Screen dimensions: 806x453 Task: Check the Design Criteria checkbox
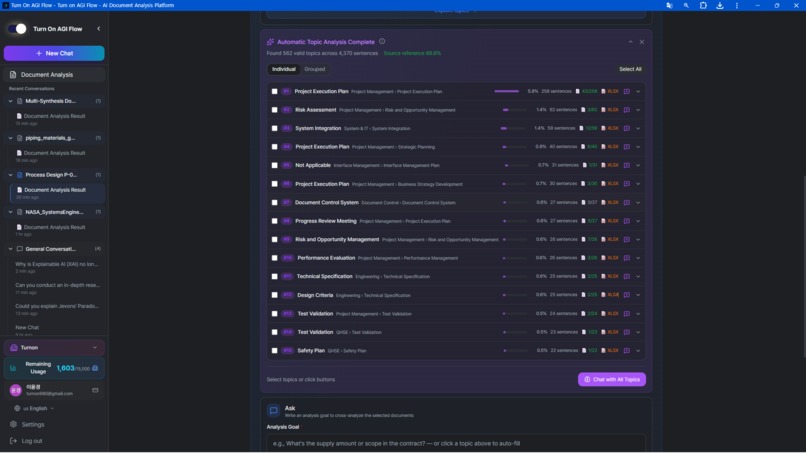pyautogui.click(x=274, y=295)
